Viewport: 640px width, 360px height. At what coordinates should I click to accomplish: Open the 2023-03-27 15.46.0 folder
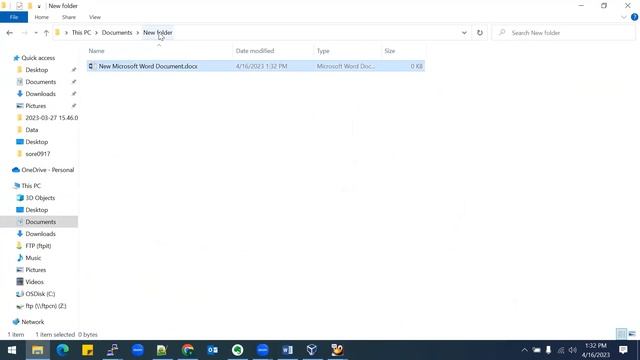(x=51, y=118)
